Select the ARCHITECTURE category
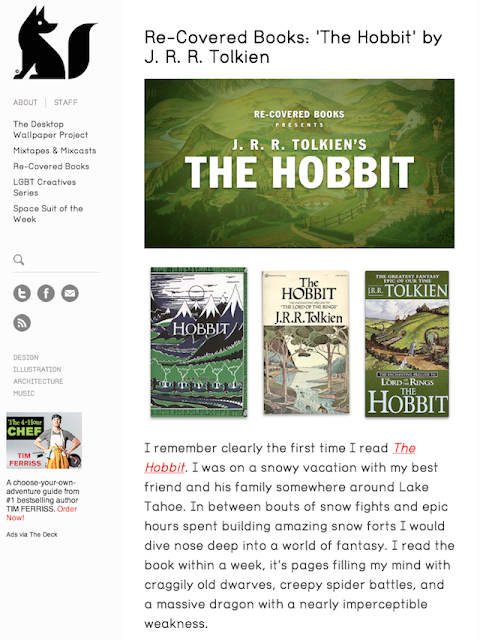 coord(38,381)
